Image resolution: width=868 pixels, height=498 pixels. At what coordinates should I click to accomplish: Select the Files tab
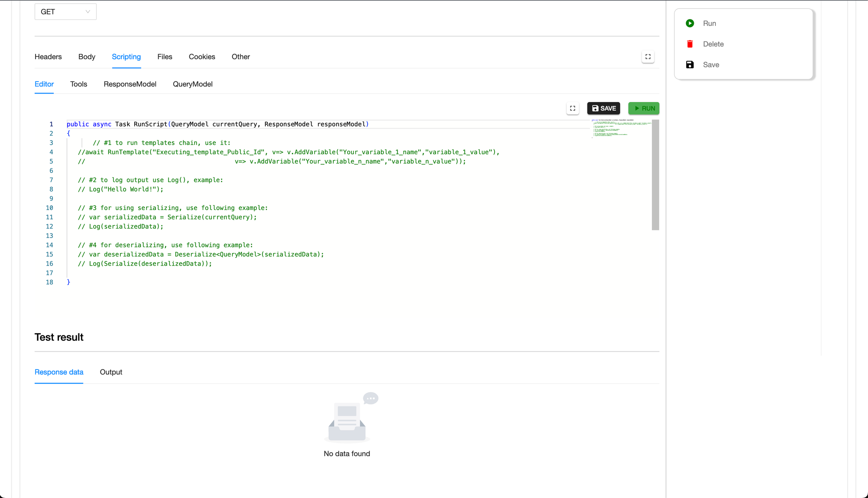(x=164, y=57)
